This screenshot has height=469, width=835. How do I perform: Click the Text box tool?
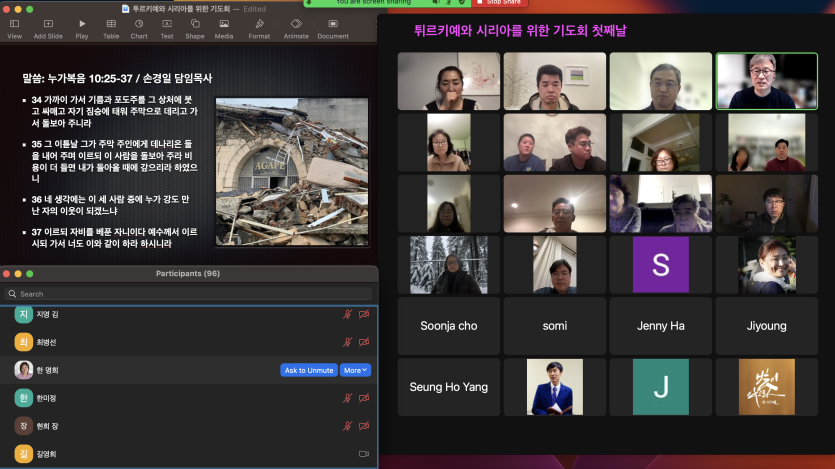click(167, 29)
